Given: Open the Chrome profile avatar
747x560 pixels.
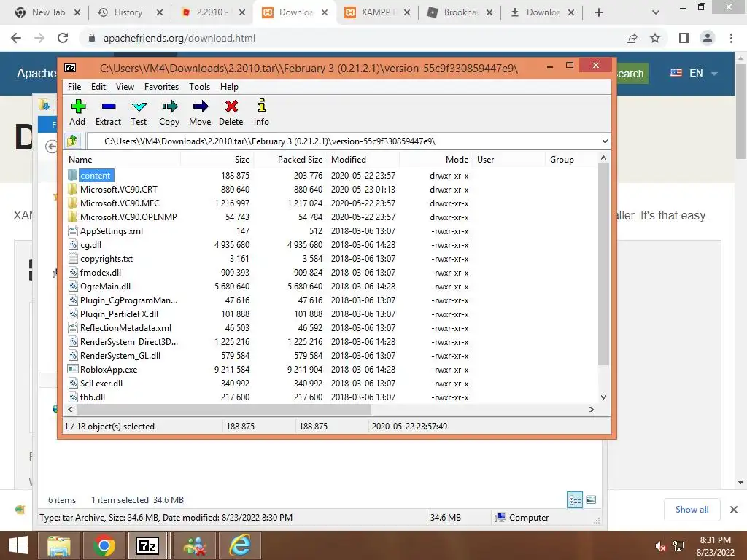Looking at the screenshot, I should coord(708,38).
